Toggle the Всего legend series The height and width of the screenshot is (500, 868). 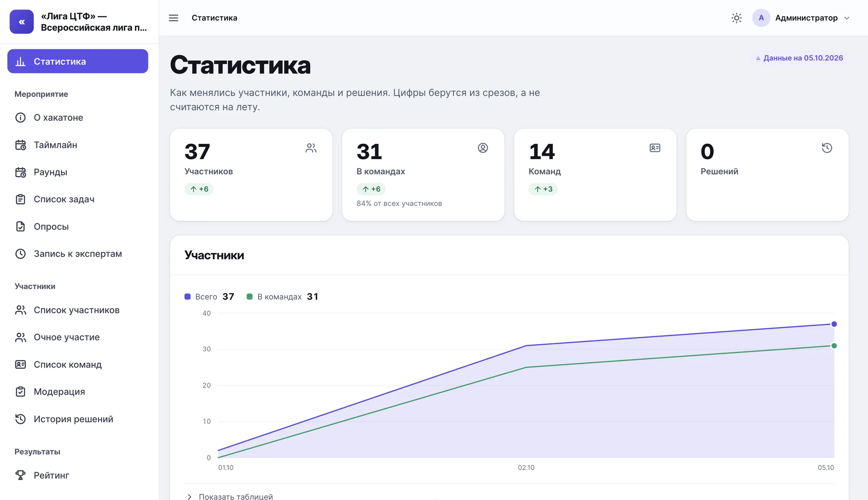(x=209, y=297)
